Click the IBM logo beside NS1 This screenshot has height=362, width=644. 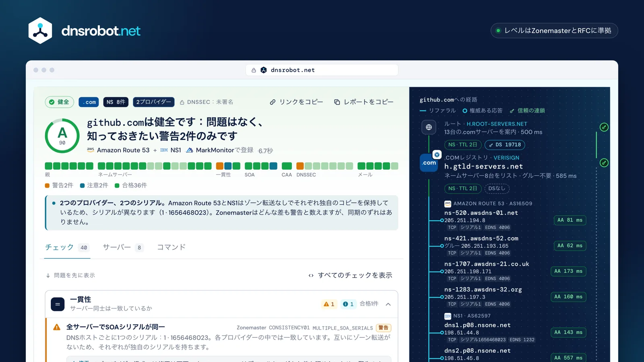pyautogui.click(x=164, y=150)
